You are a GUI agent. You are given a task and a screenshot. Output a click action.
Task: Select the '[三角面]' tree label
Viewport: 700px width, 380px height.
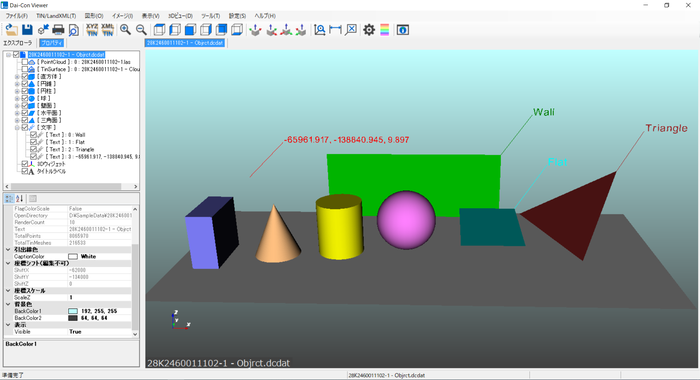coord(49,120)
